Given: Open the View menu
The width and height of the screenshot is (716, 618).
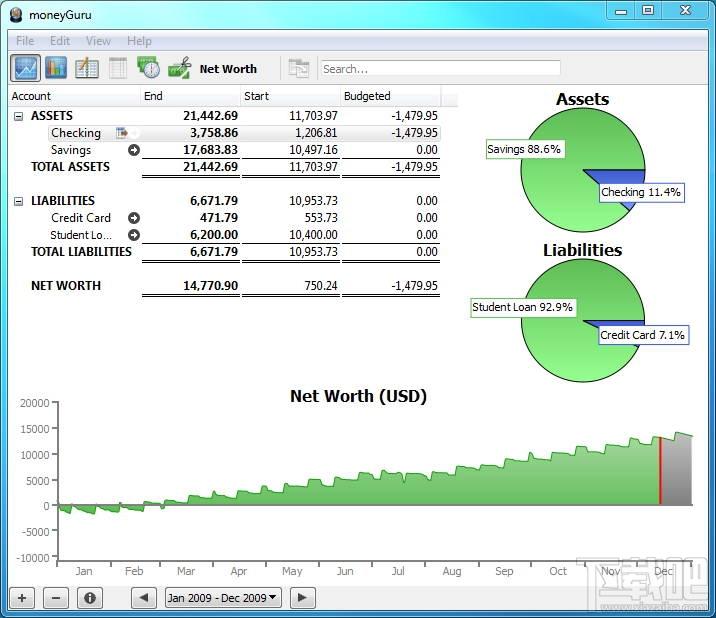Looking at the screenshot, I should (x=98, y=41).
